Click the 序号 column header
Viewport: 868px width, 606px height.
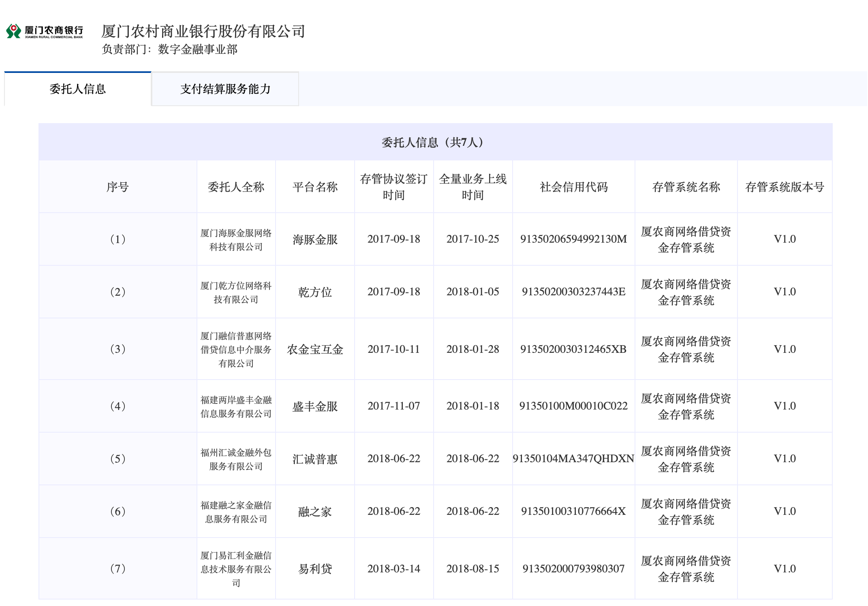118,187
